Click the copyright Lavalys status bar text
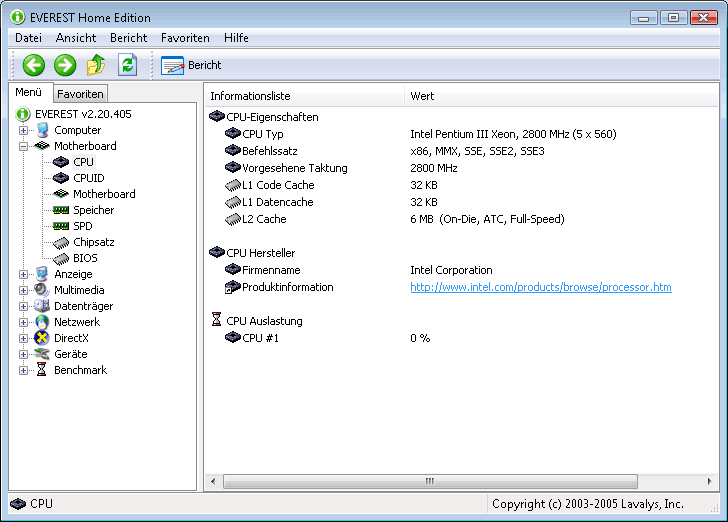 588,504
